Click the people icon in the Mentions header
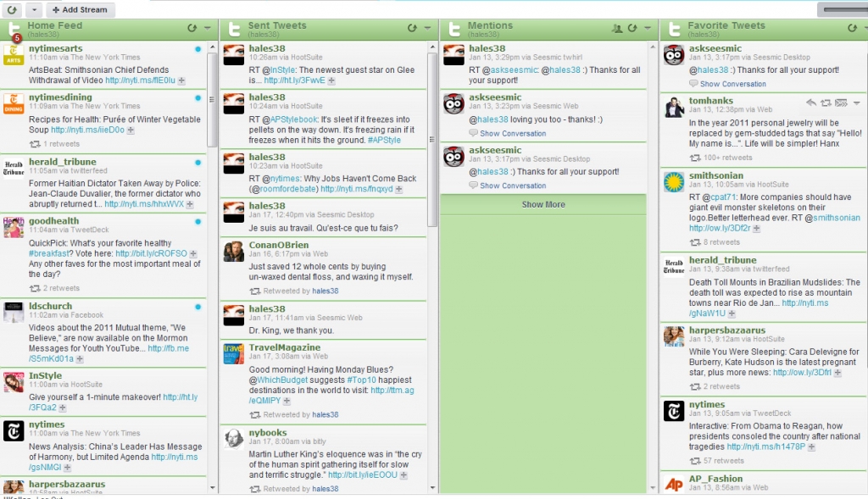Screen dimensions: 868x499 click(617, 29)
